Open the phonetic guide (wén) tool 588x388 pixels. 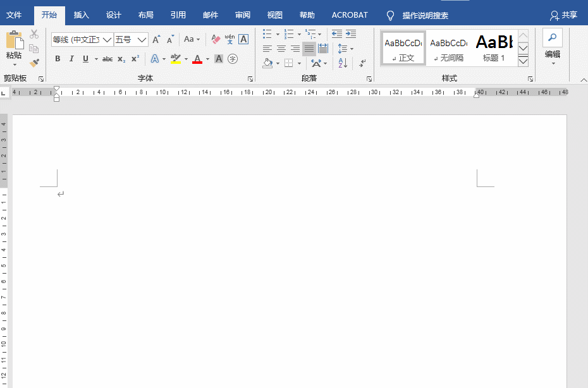(230, 39)
